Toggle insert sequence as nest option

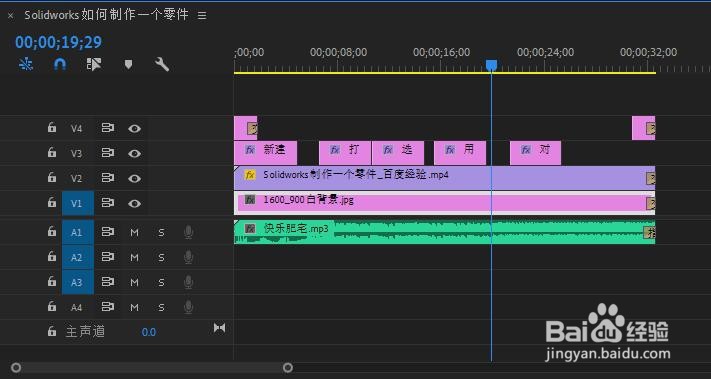point(26,65)
